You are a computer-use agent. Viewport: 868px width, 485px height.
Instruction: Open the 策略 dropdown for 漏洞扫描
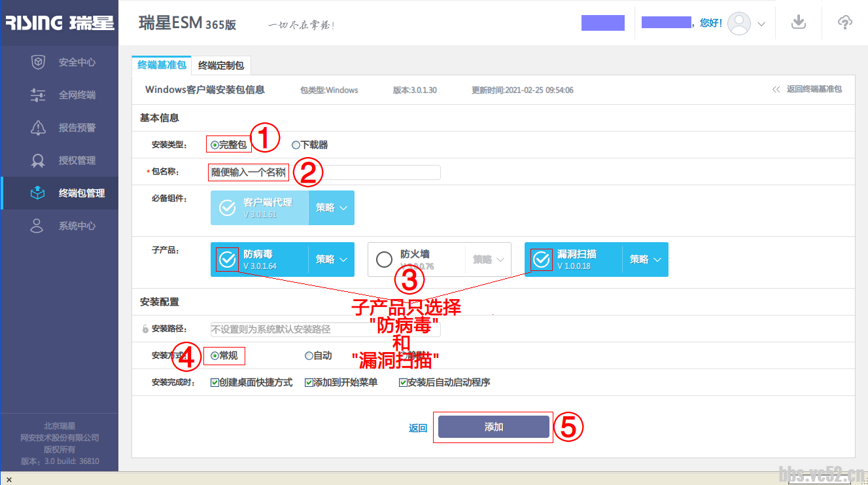(645, 259)
